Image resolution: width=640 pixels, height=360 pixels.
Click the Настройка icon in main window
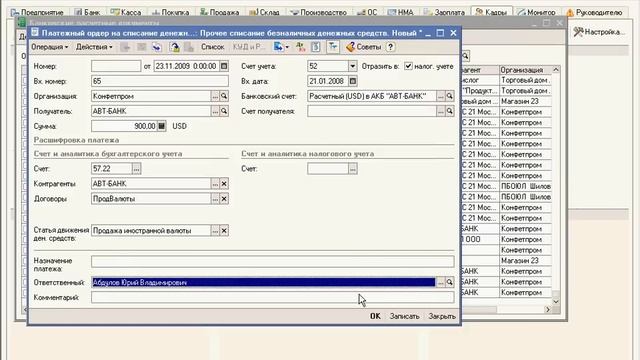(x=598, y=32)
